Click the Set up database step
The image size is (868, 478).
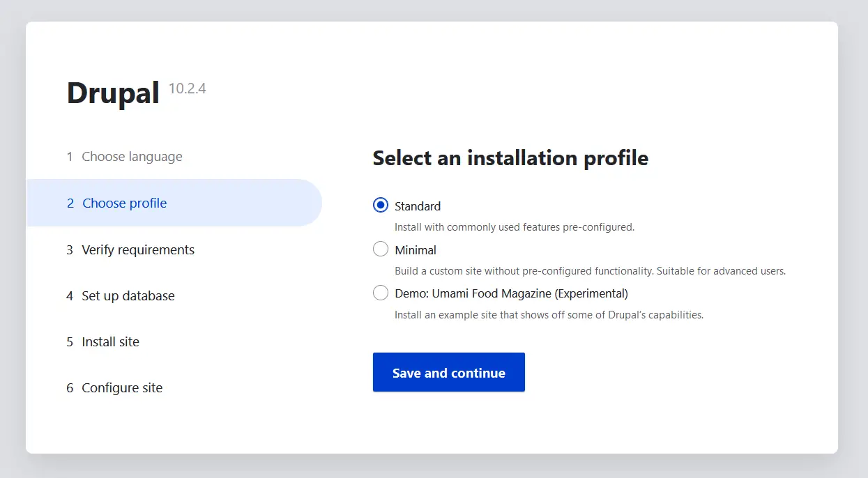pos(121,295)
